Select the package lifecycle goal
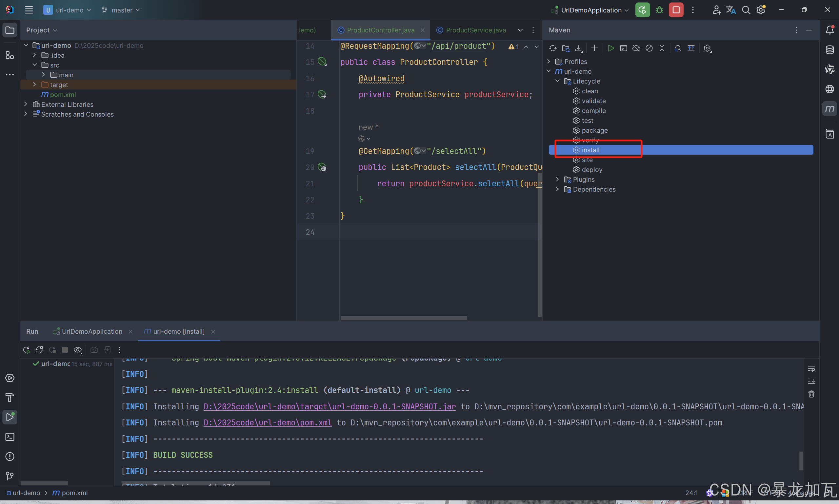The width and height of the screenshot is (839, 504). [x=594, y=130]
